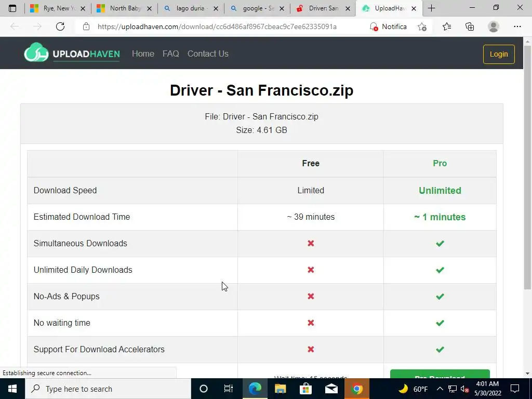Switch to North Baby tab
Screen dimensions: 532x399
124,8
